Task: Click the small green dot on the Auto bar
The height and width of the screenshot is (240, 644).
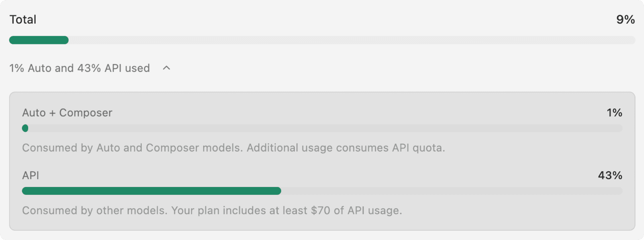Action: click(x=25, y=128)
